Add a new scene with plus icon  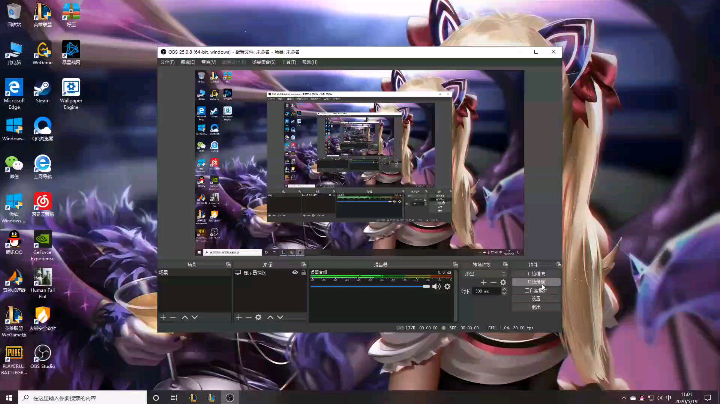(x=163, y=317)
